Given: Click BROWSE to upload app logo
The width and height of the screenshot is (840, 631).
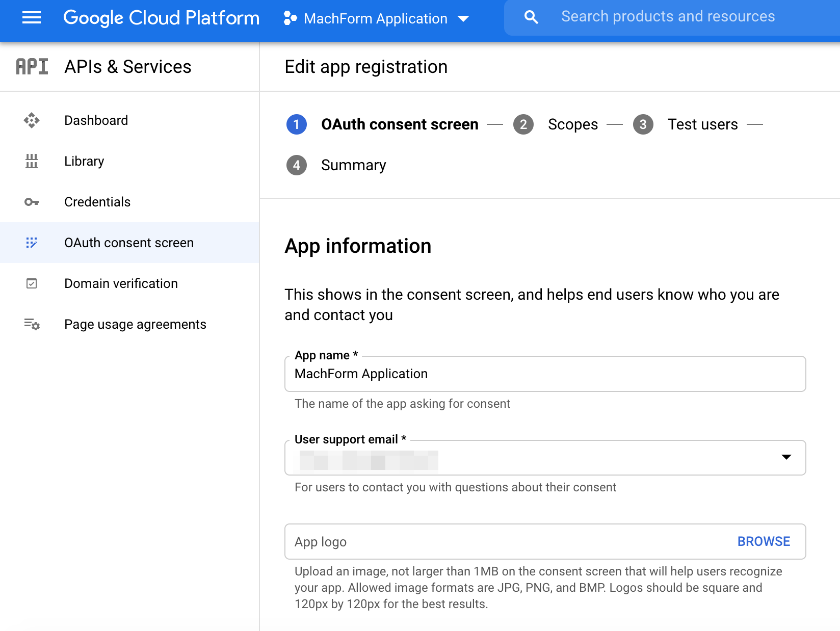Looking at the screenshot, I should click(764, 541).
